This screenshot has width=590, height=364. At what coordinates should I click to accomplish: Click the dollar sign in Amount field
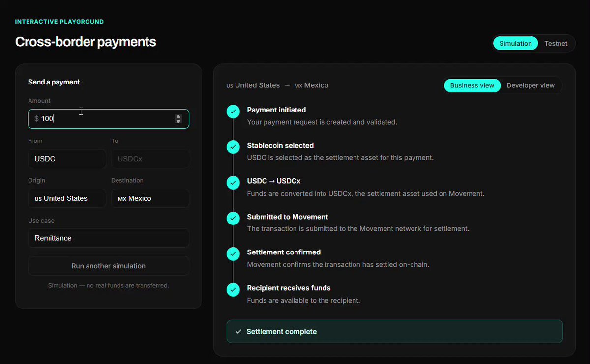click(x=36, y=119)
